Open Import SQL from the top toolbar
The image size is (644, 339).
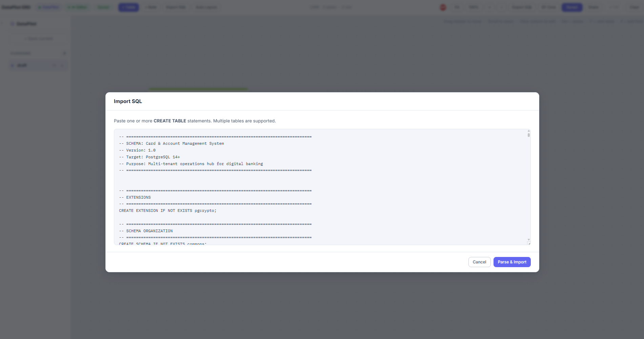point(176,7)
